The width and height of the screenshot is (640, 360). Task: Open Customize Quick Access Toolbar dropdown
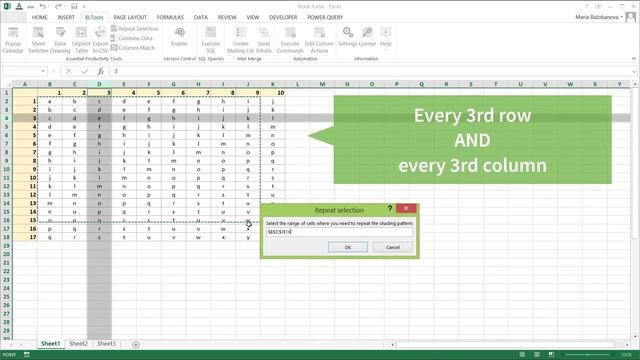click(x=84, y=6)
